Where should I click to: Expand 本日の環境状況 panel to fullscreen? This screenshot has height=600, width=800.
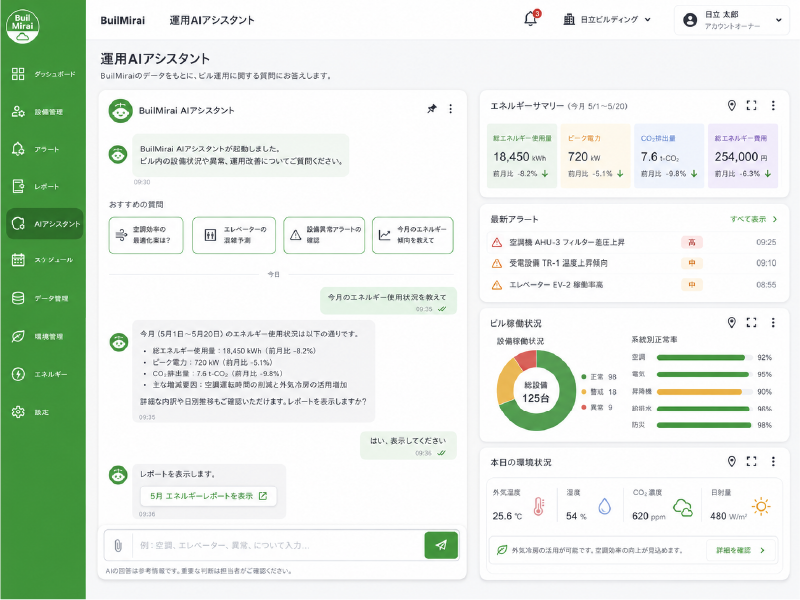click(751, 461)
